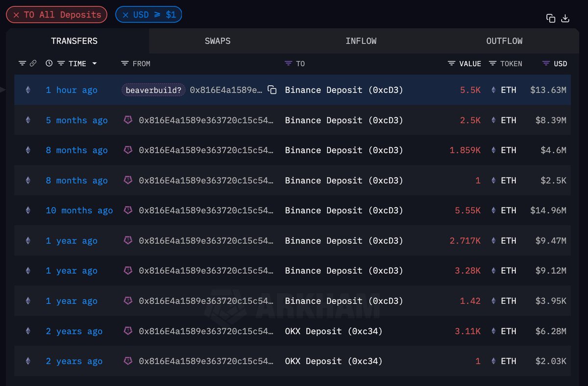The width and height of the screenshot is (588, 386).
Task: Click the sender entity icon in the $14.96M row
Action: 128,210
